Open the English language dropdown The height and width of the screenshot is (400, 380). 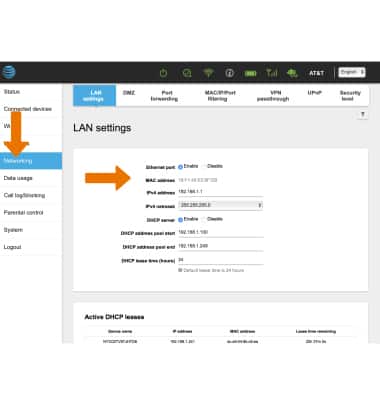(352, 72)
